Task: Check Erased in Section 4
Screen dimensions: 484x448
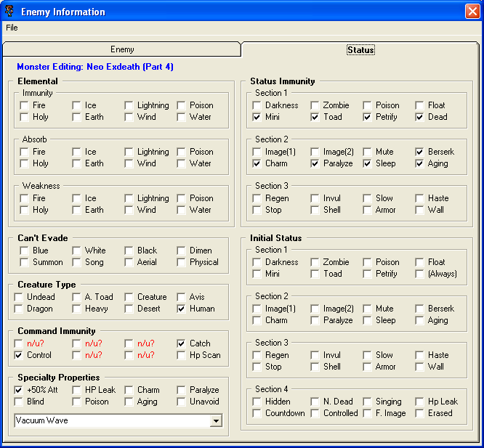Action: 419,413
